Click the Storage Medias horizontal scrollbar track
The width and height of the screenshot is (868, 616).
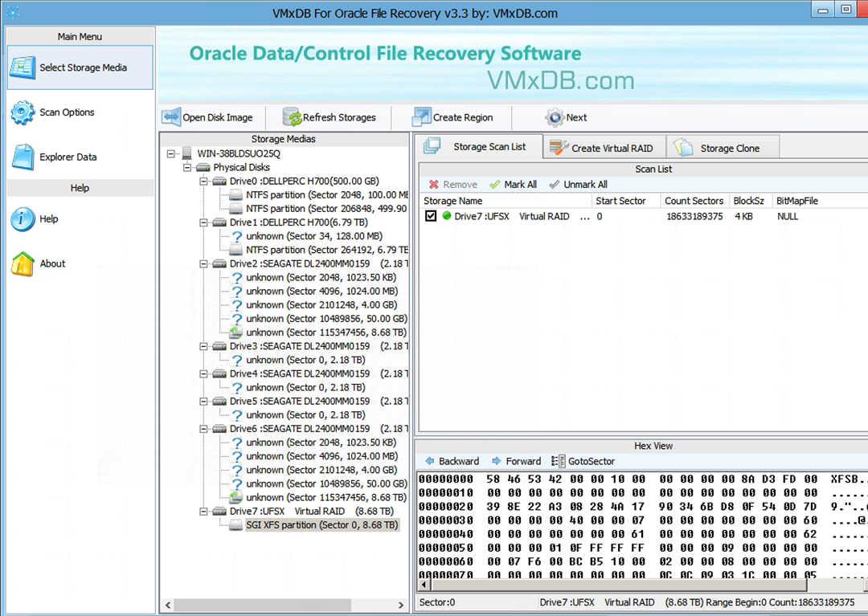point(285,605)
